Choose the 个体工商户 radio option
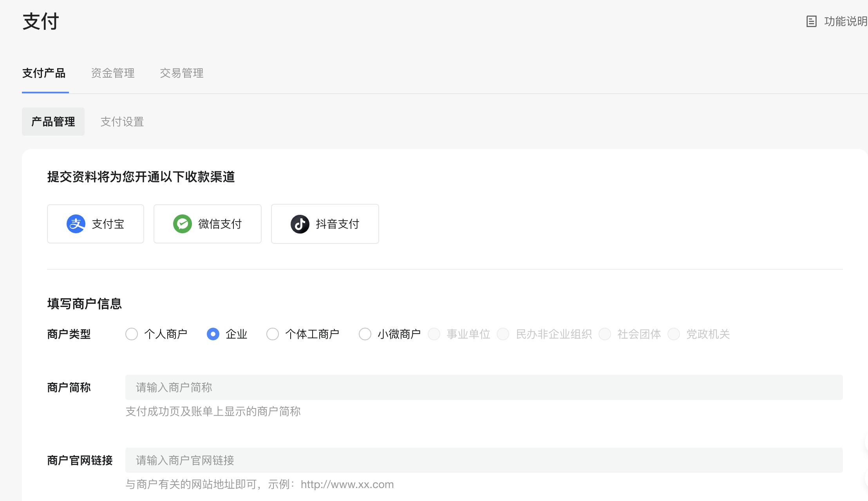 coord(273,334)
